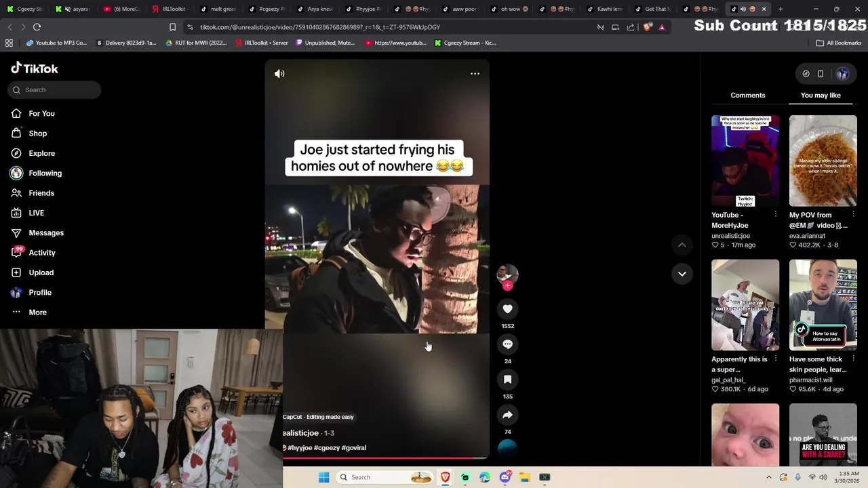Viewport: 868px width, 488px height.
Task: Open a new browser tab
Action: [x=781, y=9]
